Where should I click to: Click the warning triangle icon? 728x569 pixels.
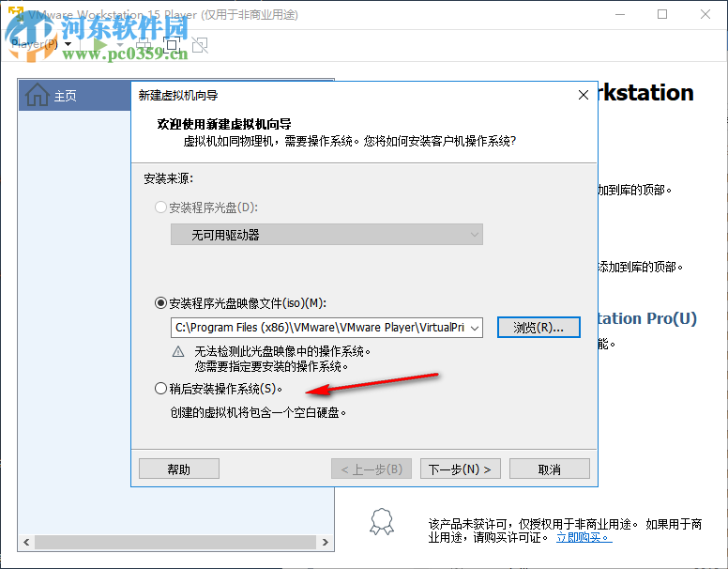tap(178, 351)
